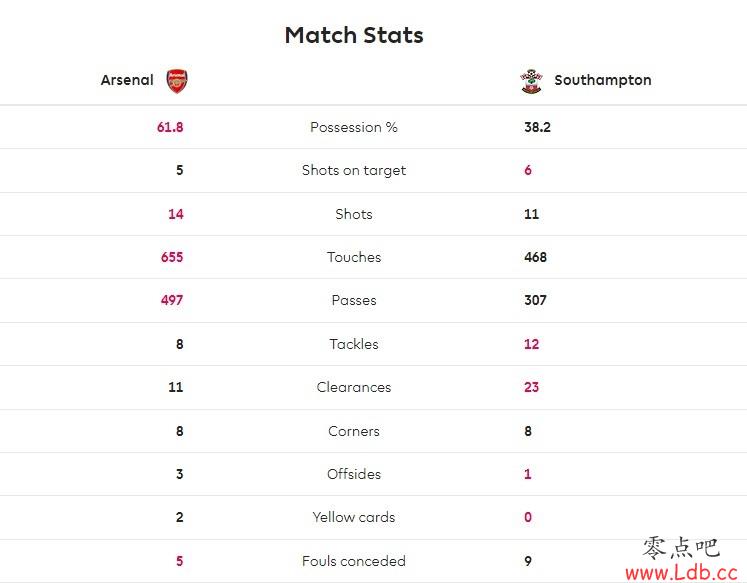Click Arsenal's 61.8 possession value
Screen dimensions: 747x583
tap(170, 127)
